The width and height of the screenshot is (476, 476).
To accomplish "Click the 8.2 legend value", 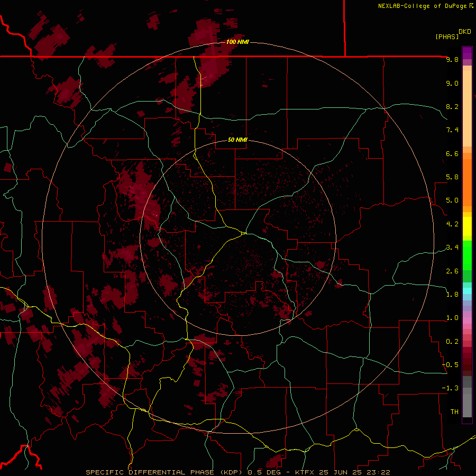I will [x=452, y=106].
